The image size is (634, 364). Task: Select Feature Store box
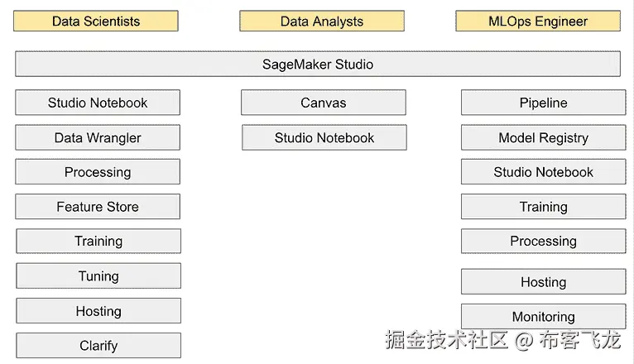[x=98, y=207]
